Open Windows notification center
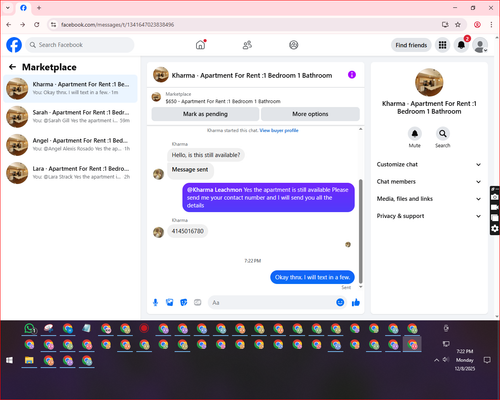The width and height of the screenshot is (500, 400). point(487,360)
